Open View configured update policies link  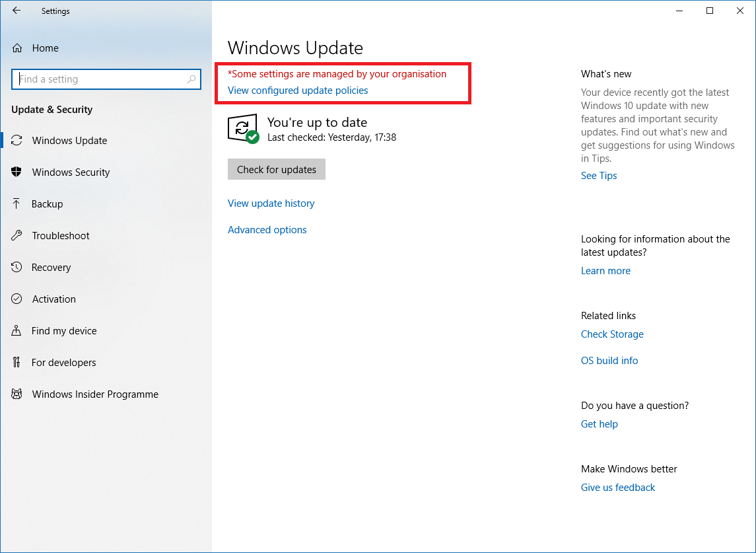tap(298, 91)
